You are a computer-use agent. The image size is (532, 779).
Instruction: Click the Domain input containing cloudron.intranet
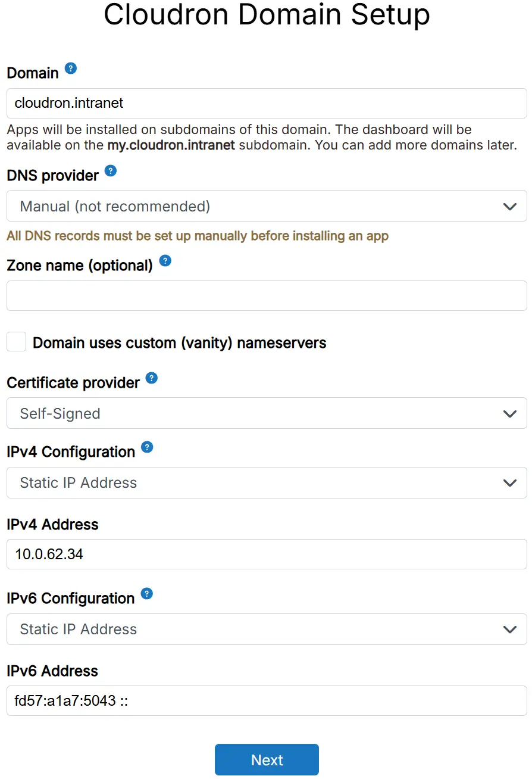click(266, 103)
